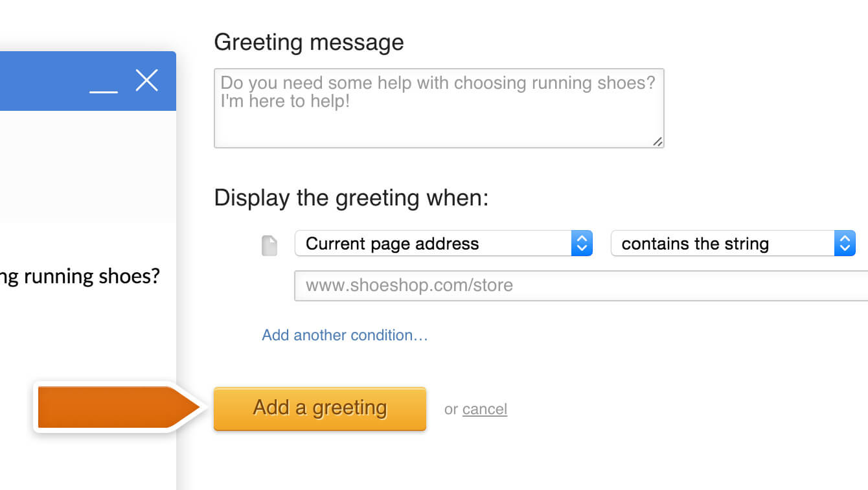Click the gray area in chat widget
This screenshot has height=490, width=868.
88,167
